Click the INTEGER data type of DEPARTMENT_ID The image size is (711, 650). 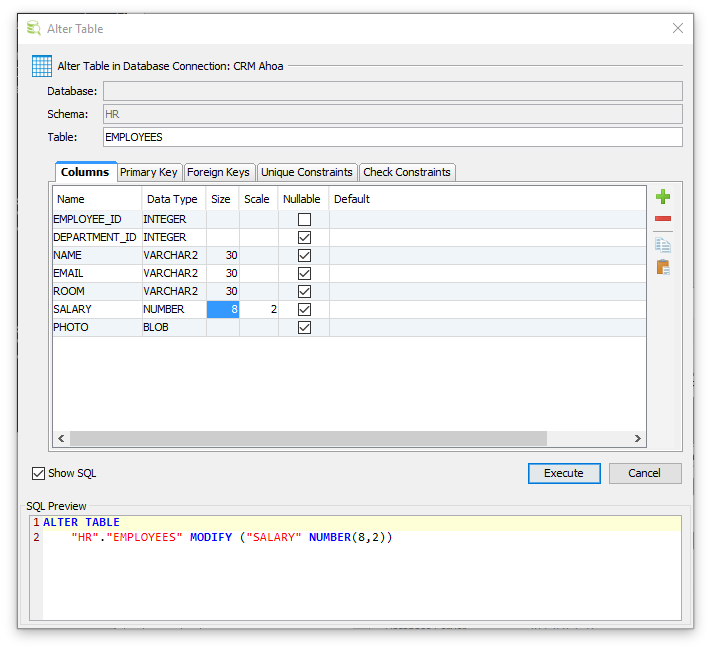click(x=174, y=238)
